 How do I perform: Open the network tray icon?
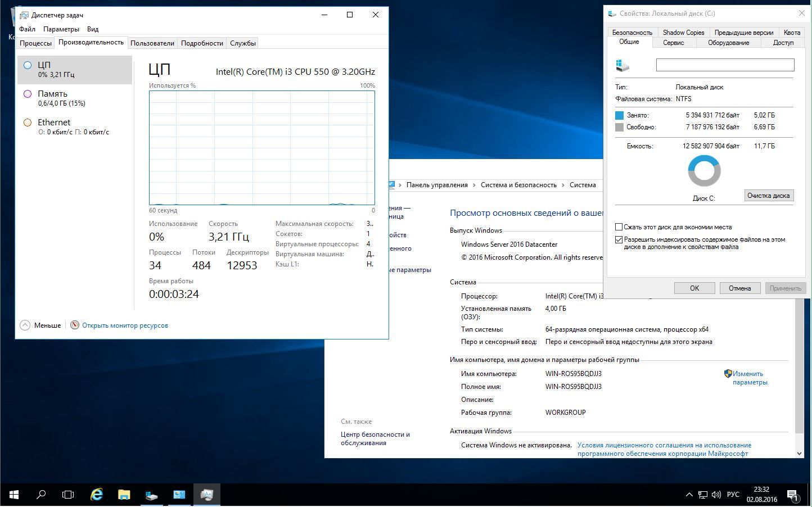[x=703, y=495]
